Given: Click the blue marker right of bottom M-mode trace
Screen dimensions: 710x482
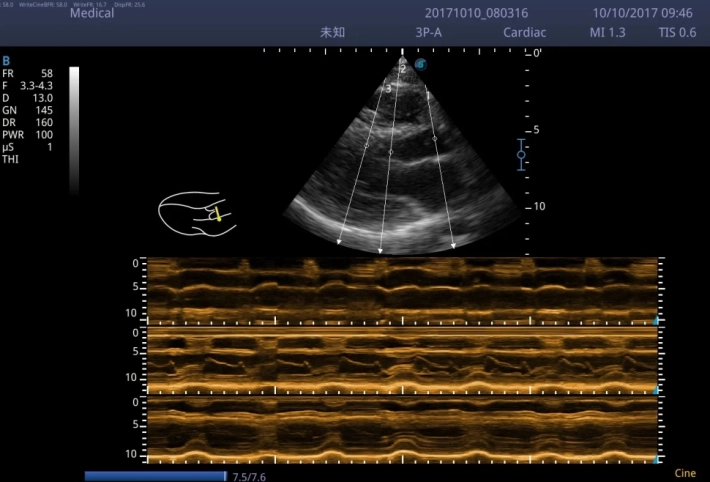Looking at the screenshot, I should click(x=656, y=459).
